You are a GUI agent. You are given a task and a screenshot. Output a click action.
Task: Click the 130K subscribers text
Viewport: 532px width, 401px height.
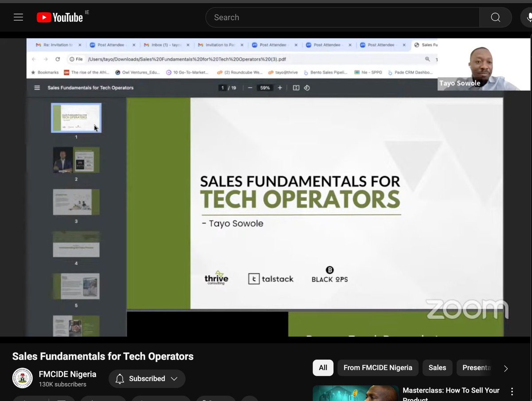(x=63, y=384)
